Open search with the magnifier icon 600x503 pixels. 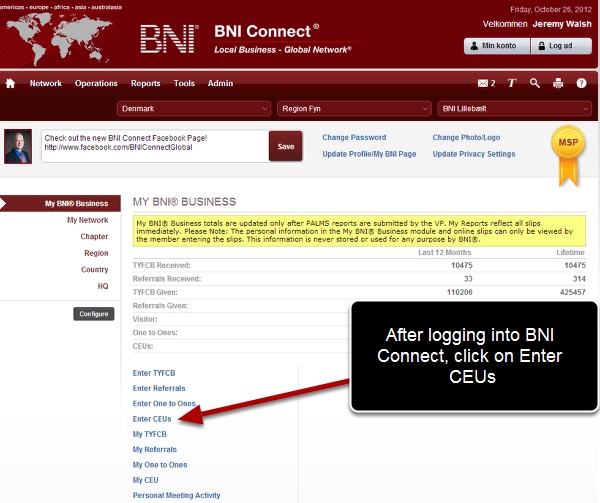pyautogui.click(x=535, y=84)
